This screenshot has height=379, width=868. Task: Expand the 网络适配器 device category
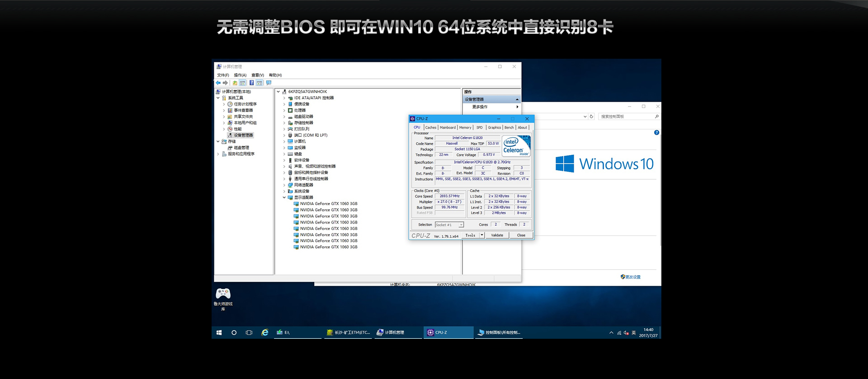pos(284,185)
